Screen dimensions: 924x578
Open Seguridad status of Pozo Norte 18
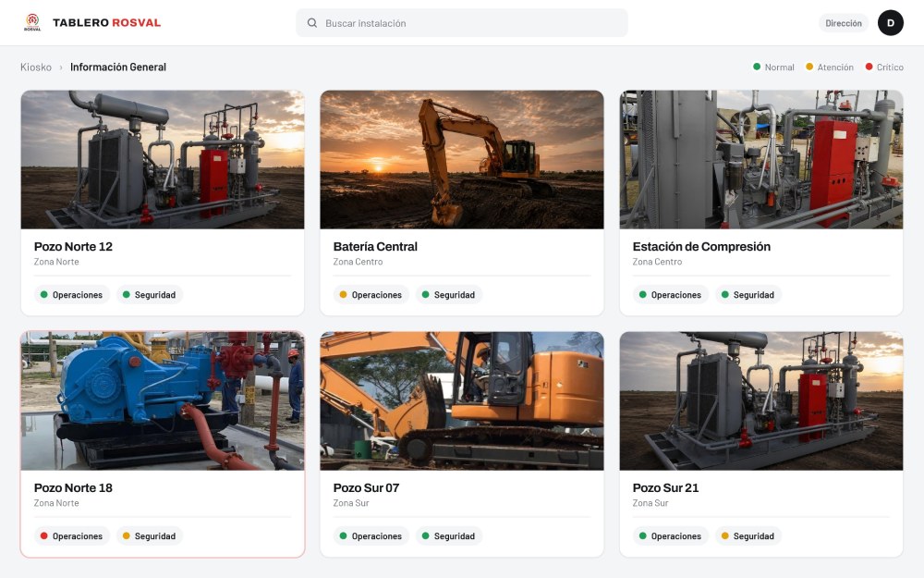point(149,535)
